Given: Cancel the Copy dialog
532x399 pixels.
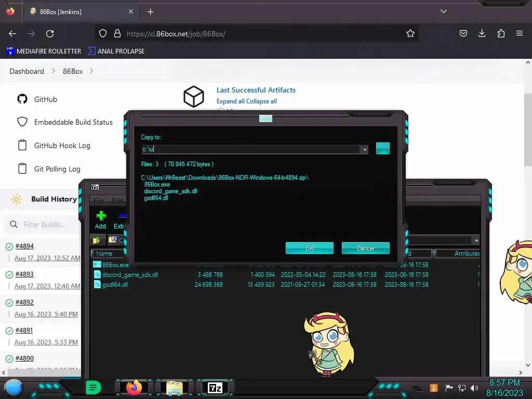Looking at the screenshot, I should pyautogui.click(x=365, y=248).
